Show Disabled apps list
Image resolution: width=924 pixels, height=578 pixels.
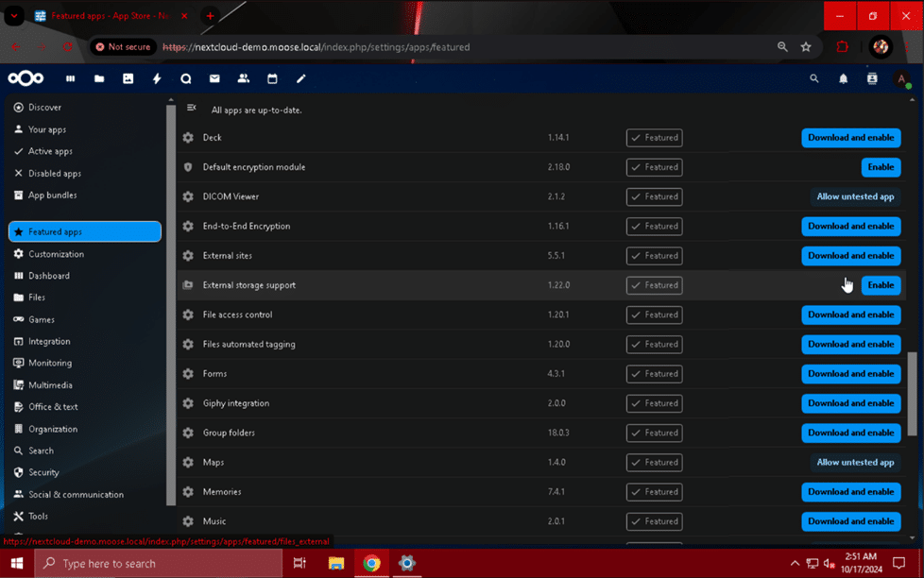click(x=85, y=173)
